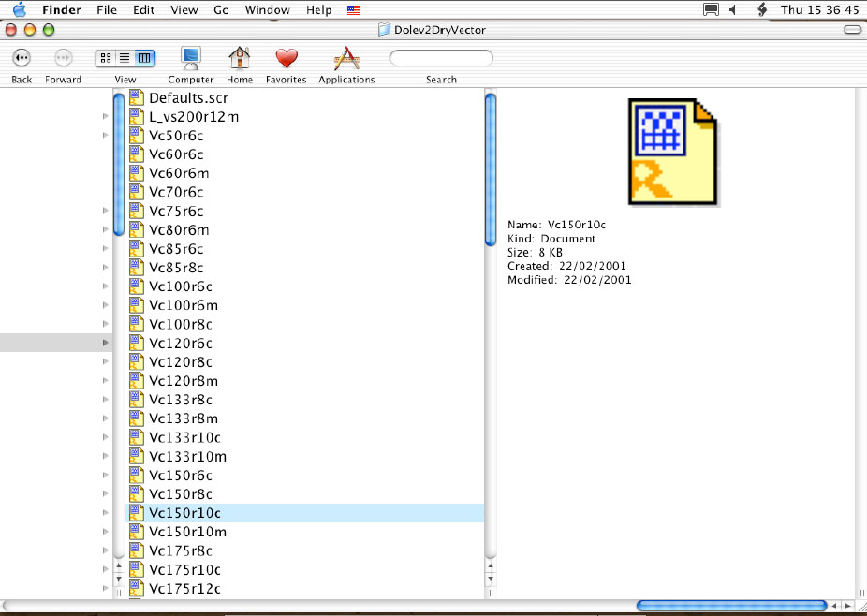Click the file name Vc120r8m
The height and width of the screenshot is (616, 867).
[x=184, y=380]
